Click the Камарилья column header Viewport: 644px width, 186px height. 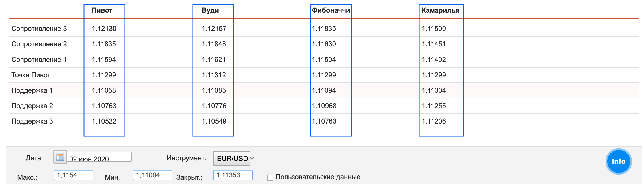point(440,10)
